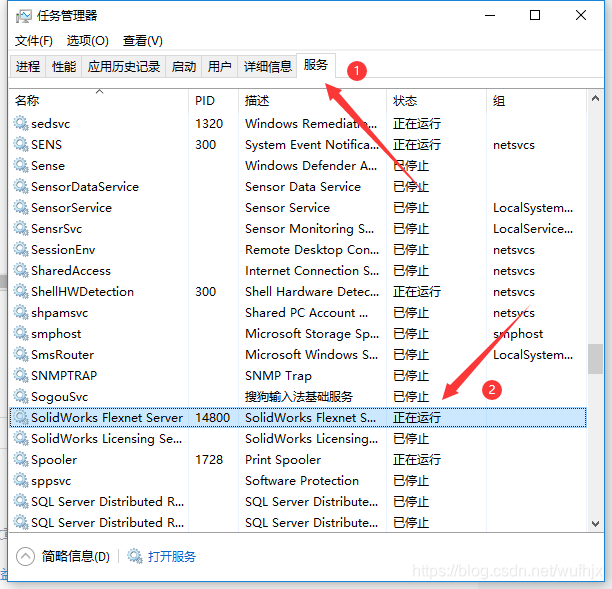Click the gear icon next to sedsvc
Viewport: 612px width, 589px height.
(x=20, y=124)
